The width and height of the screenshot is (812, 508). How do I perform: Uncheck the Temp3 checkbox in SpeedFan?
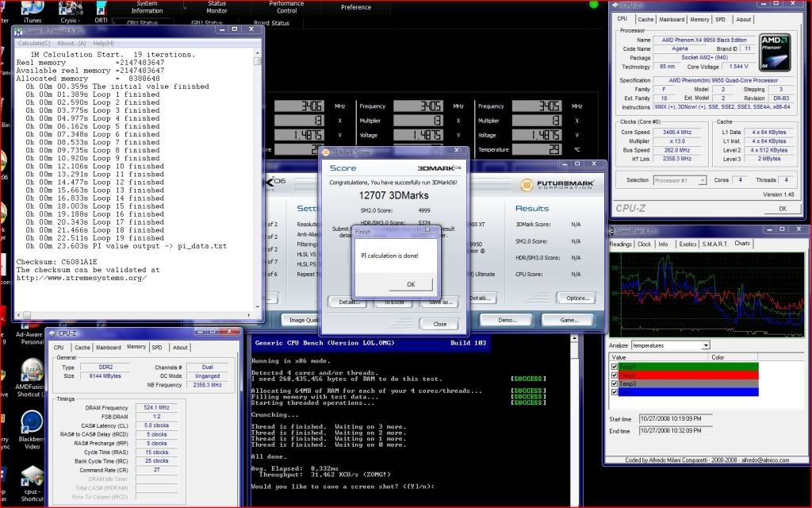click(x=615, y=383)
